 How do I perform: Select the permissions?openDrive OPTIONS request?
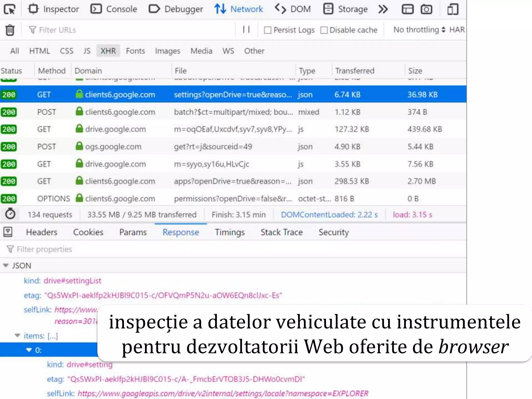click(x=233, y=198)
